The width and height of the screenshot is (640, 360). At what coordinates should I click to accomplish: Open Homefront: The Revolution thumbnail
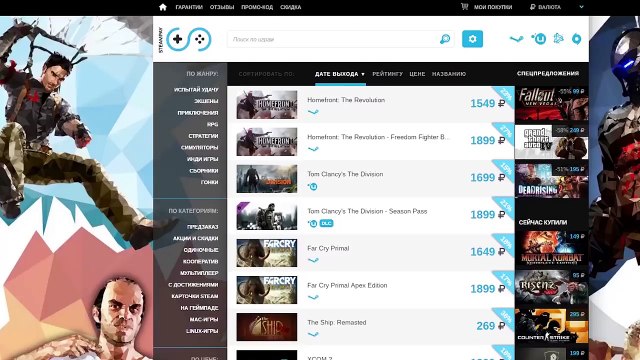pyautogui.click(x=267, y=104)
